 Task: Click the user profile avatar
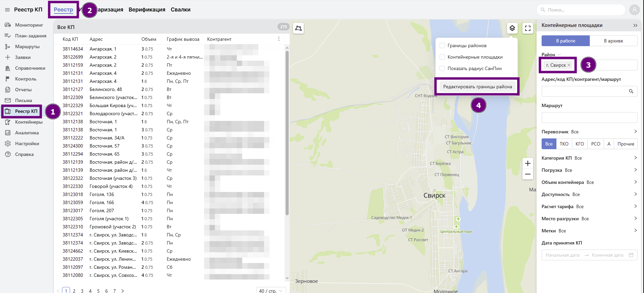(634, 10)
